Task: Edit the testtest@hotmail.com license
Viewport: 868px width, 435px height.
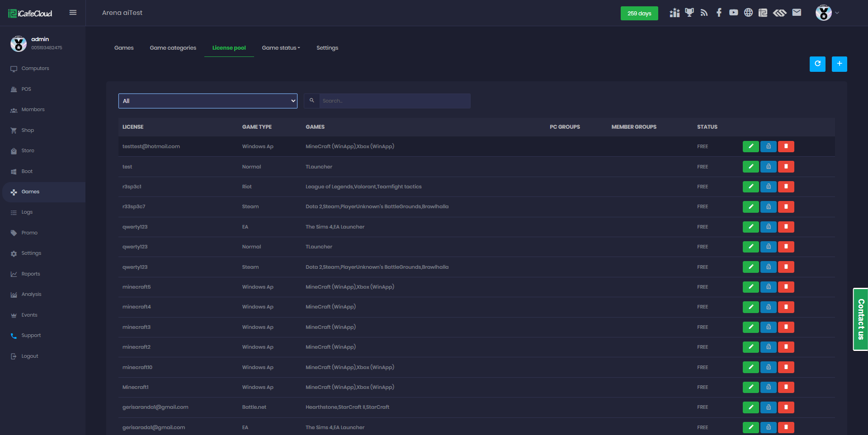Action: 750,146
